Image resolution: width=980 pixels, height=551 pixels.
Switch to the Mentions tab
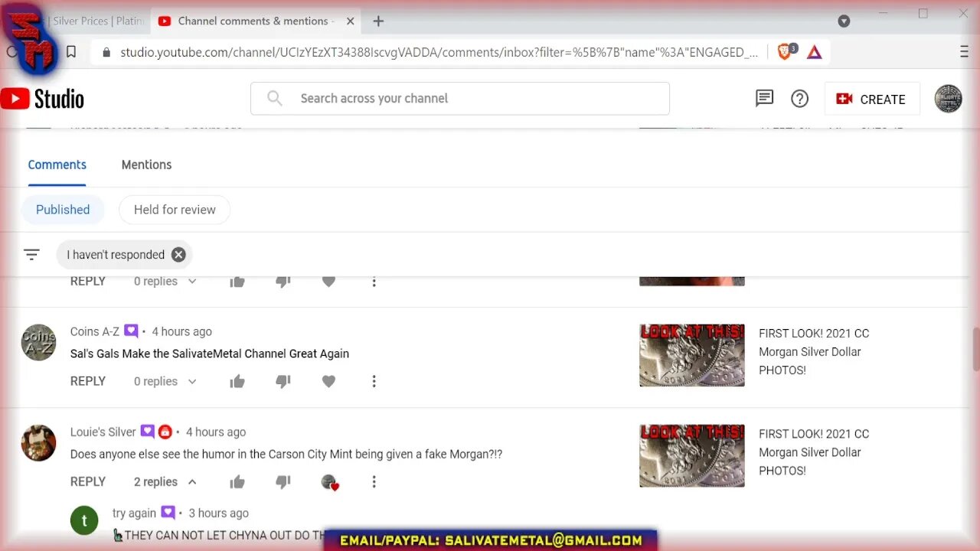point(146,165)
